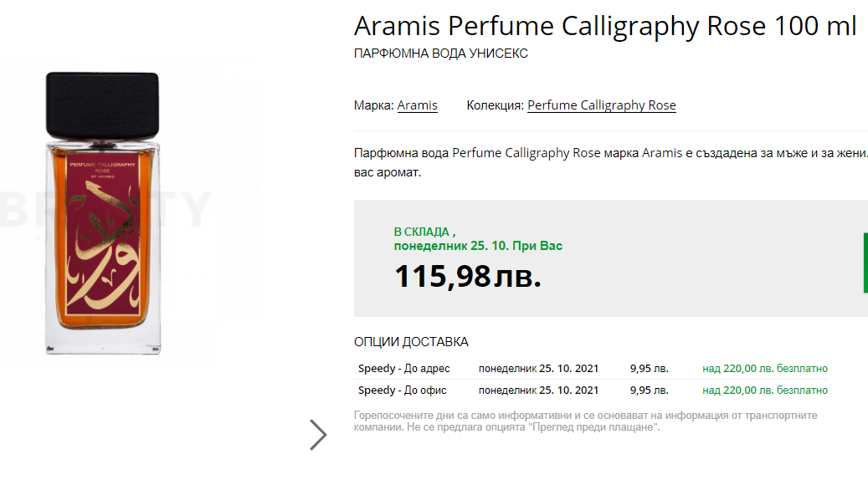868x490 pixels.
Task: Click the Марка label
Action: click(373, 105)
